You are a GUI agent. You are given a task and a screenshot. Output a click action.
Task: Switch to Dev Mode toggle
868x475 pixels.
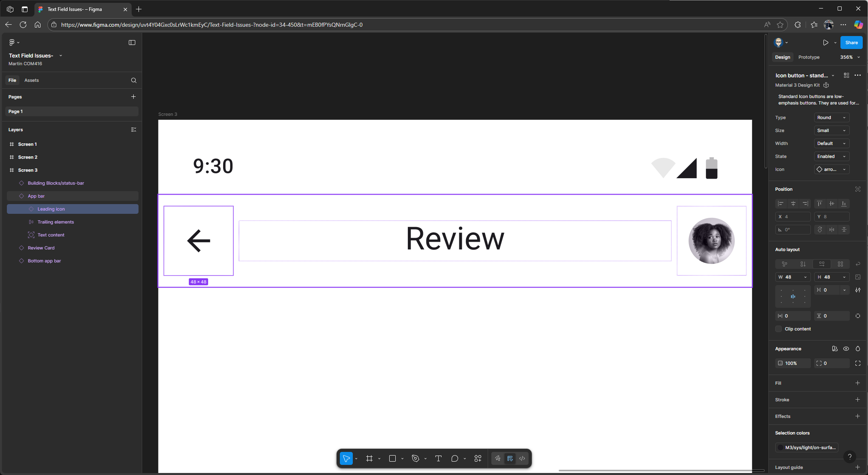pyautogui.click(x=522, y=458)
